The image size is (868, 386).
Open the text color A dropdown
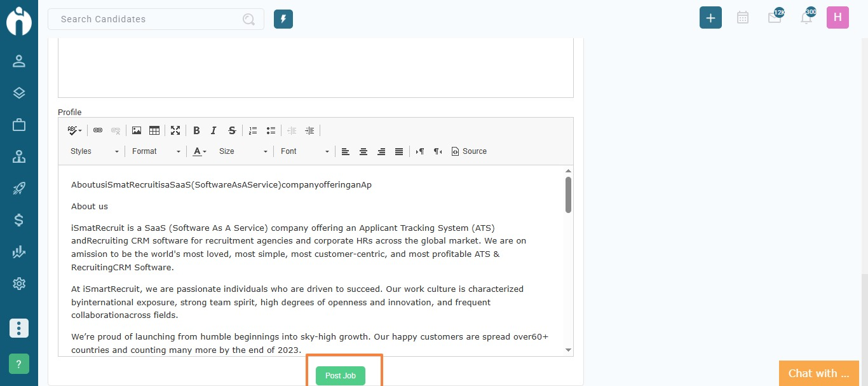pyautogui.click(x=200, y=151)
